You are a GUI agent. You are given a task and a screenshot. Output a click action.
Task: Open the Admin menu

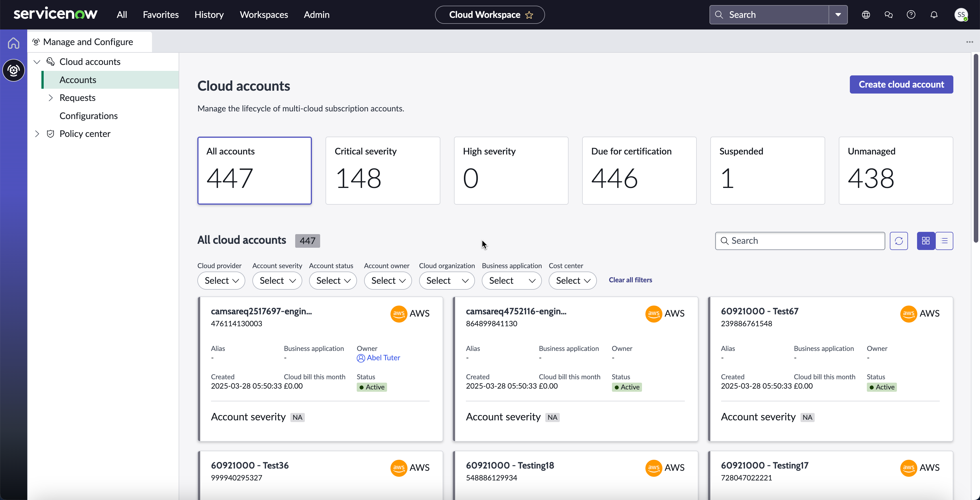(x=316, y=14)
